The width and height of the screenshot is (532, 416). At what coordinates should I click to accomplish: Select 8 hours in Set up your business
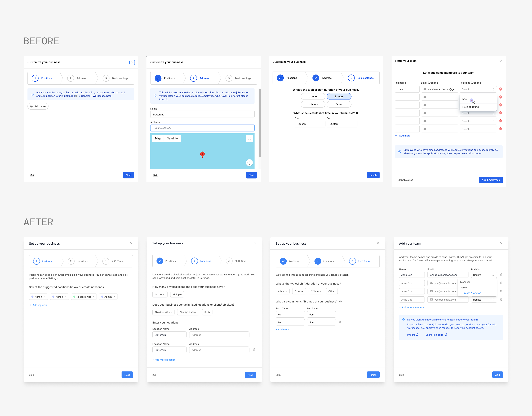coord(299,291)
